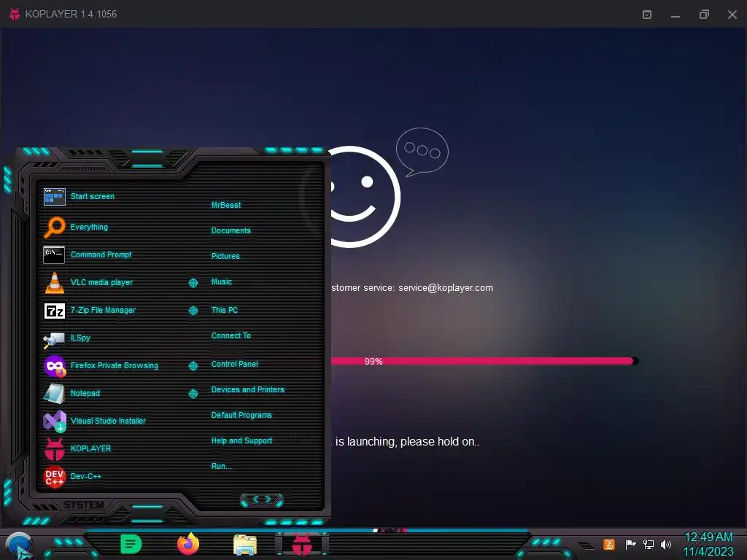Open Control Panel from start menu

coord(234,365)
